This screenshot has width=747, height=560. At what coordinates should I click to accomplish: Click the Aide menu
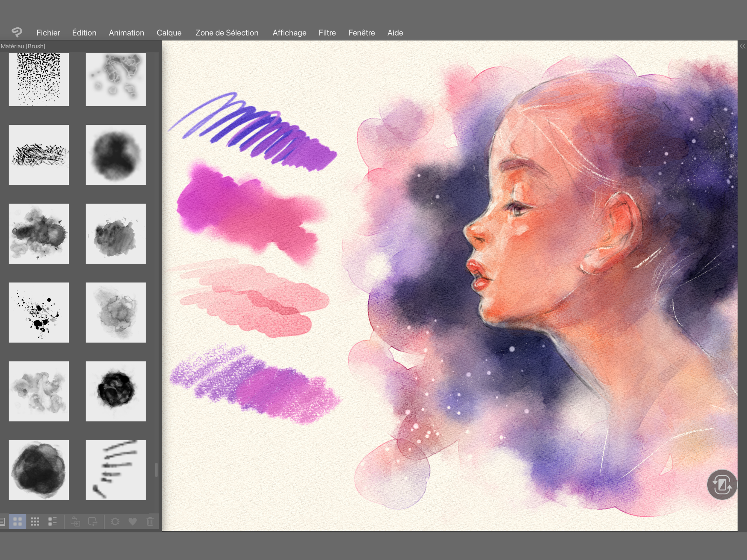click(x=395, y=33)
